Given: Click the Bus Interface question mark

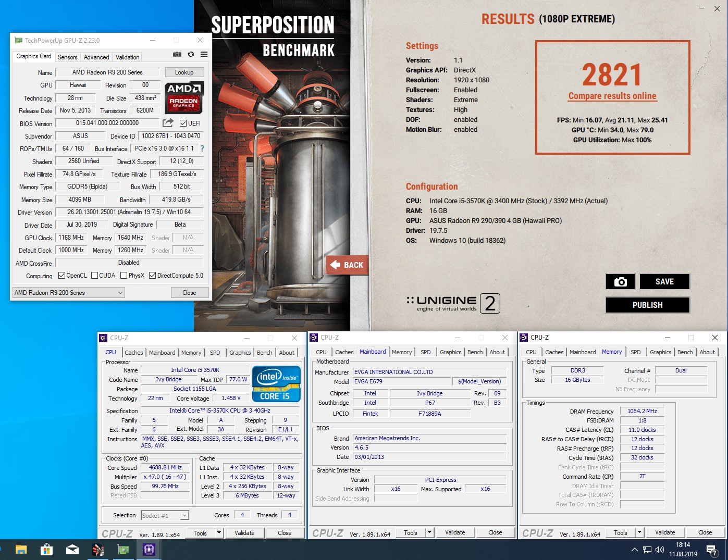Looking at the screenshot, I should [202, 148].
